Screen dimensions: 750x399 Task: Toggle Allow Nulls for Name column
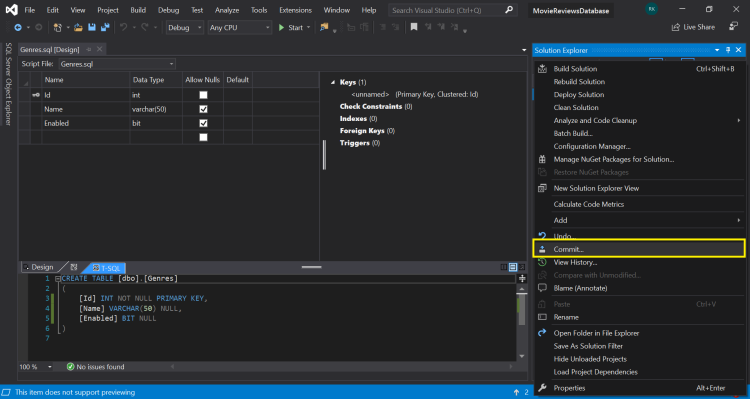click(203, 109)
